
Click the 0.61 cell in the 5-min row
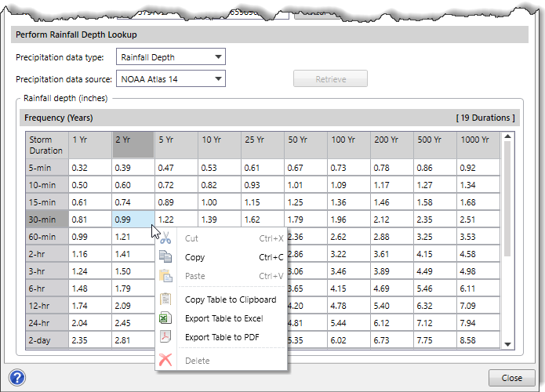(x=263, y=168)
